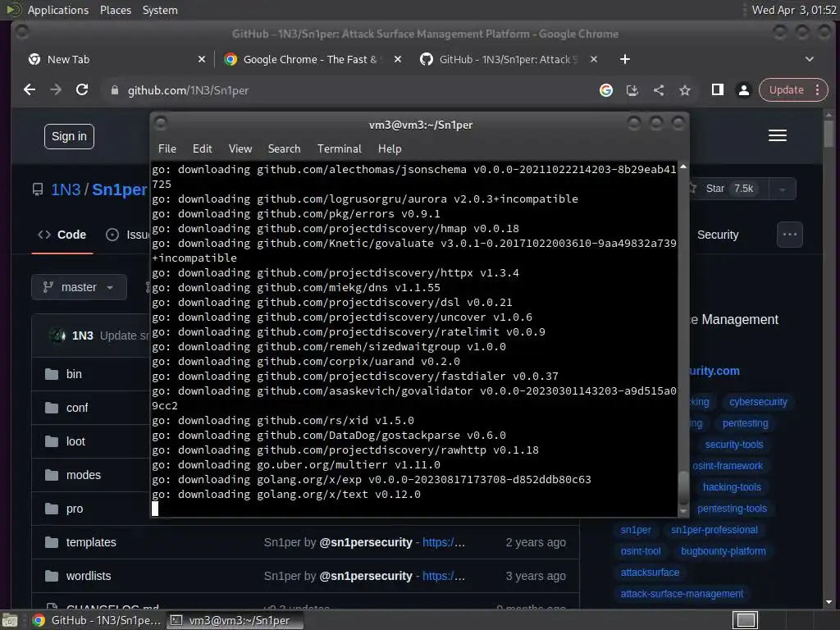The image size is (840, 630).
Task: Toggle Chrome side panel icon
Action: (717, 90)
